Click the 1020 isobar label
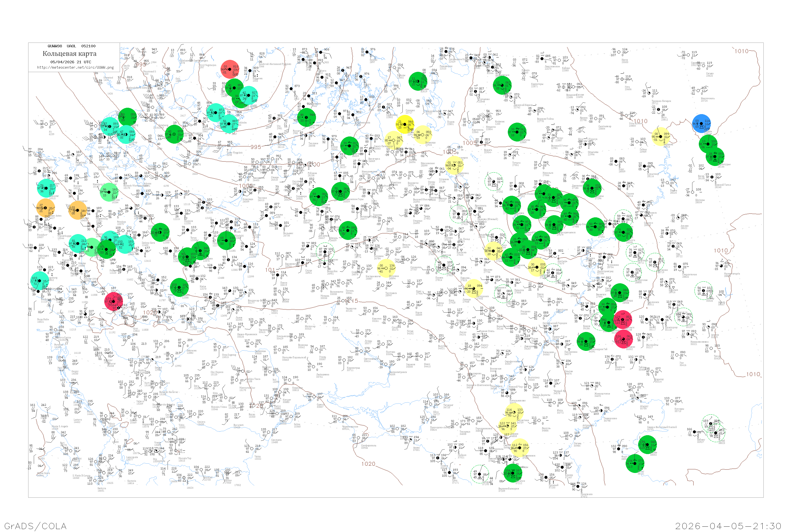The height and width of the screenshot is (532, 798). [x=368, y=464]
